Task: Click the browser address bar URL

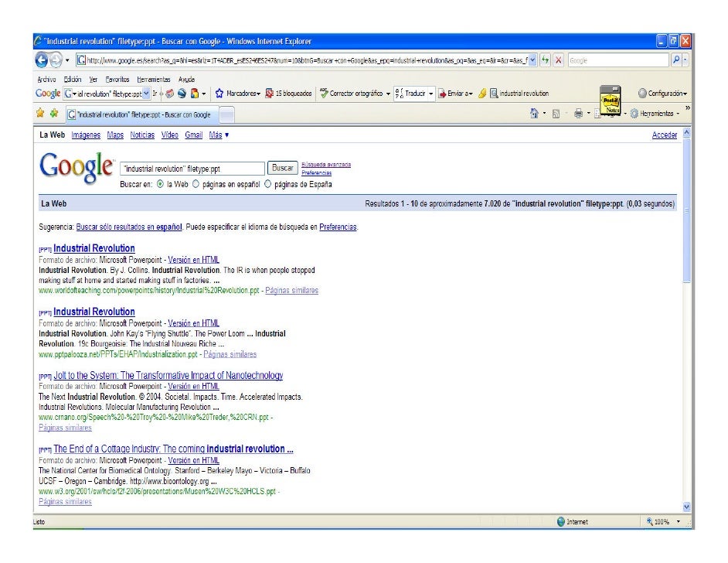Action: click(x=307, y=60)
